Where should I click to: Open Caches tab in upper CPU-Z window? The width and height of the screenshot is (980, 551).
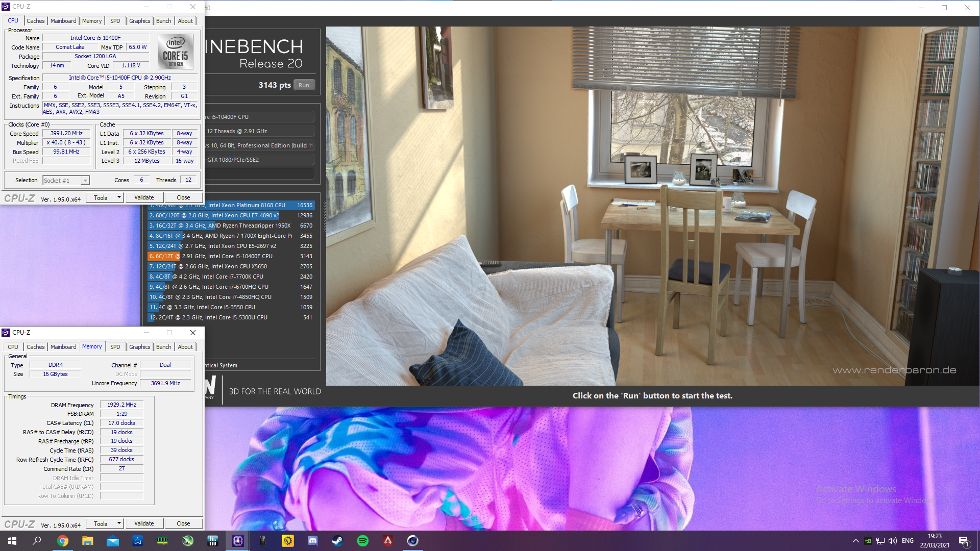click(x=36, y=21)
